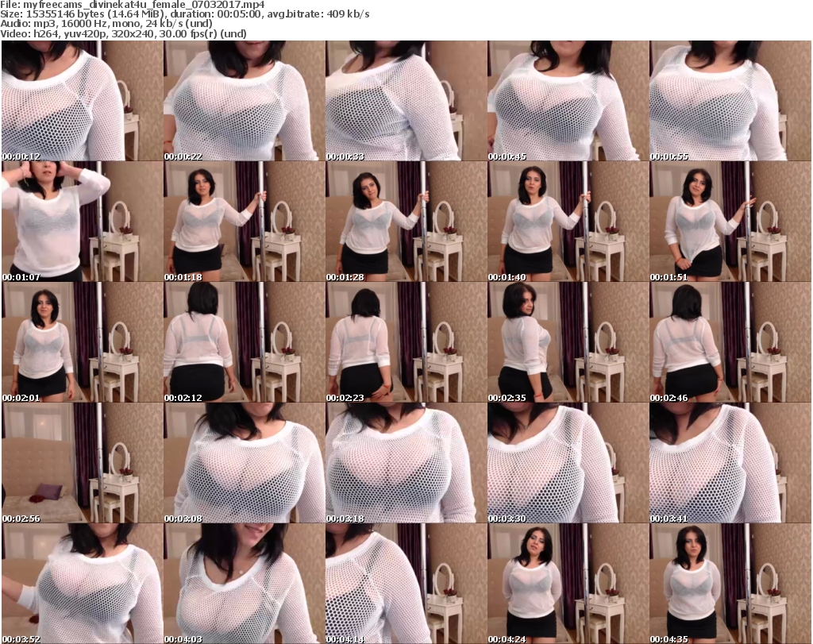
Task: Click the File name header line
Action: pos(133,5)
